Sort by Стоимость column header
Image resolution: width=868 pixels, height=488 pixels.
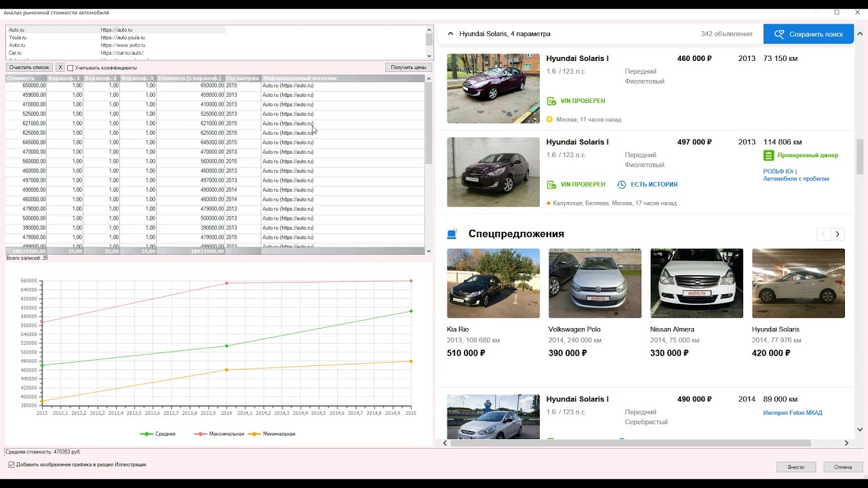26,79
